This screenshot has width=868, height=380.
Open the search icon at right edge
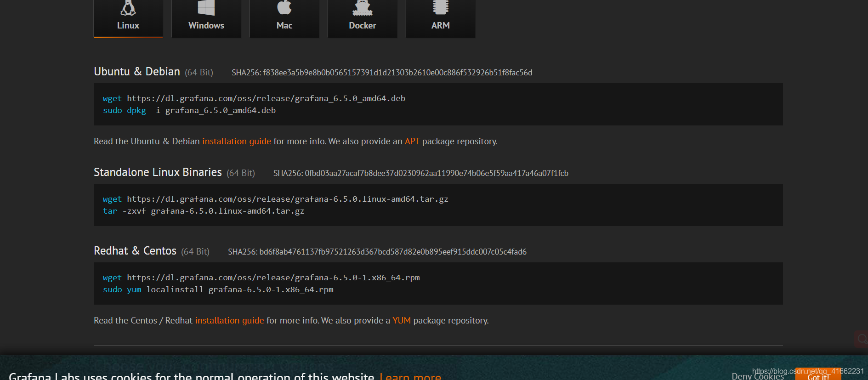pyautogui.click(x=862, y=339)
